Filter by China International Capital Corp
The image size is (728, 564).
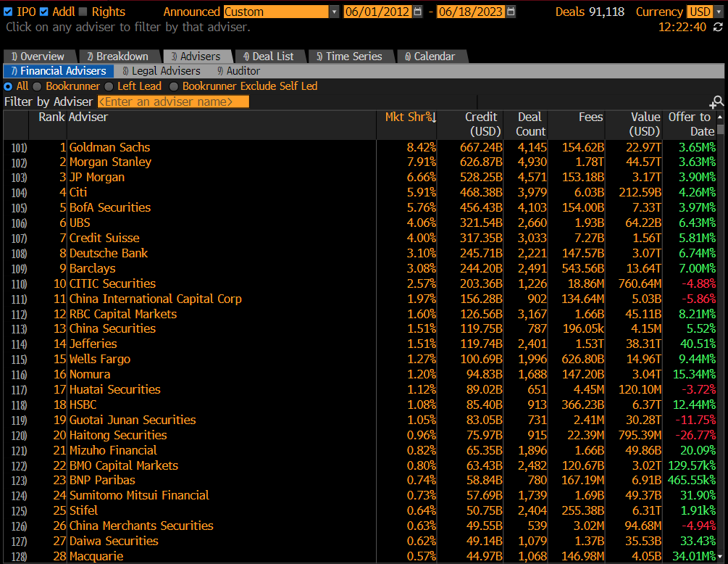click(x=156, y=299)
